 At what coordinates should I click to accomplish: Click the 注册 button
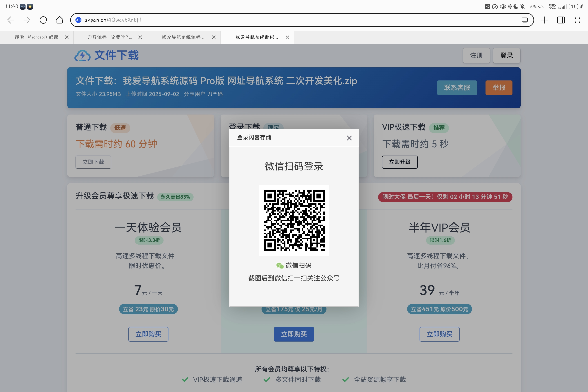(x=476, y=56)
